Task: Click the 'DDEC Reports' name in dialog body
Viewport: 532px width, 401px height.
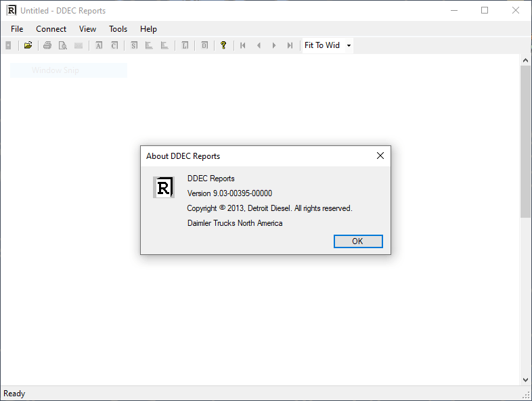Action: tap(210, 179)
